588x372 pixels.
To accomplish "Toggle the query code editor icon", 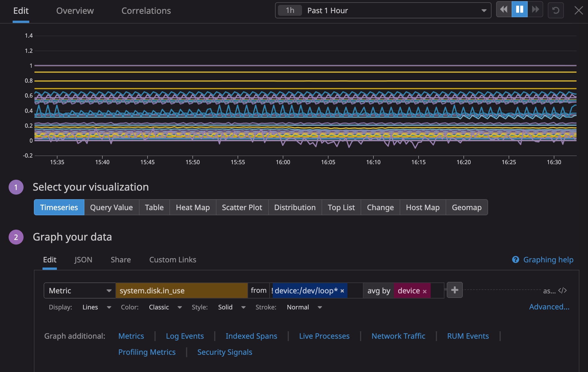I will click(x=562, y=290).
